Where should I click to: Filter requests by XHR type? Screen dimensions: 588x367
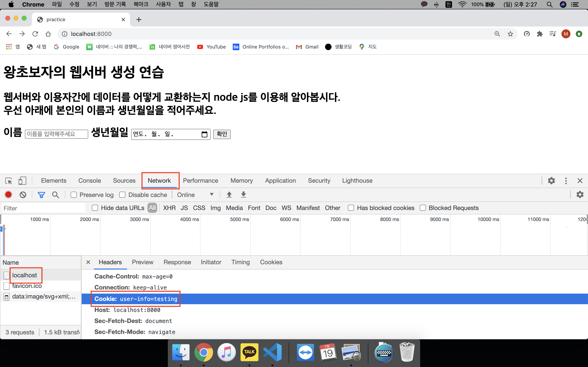pyautogui.click(x=169, y=208)
